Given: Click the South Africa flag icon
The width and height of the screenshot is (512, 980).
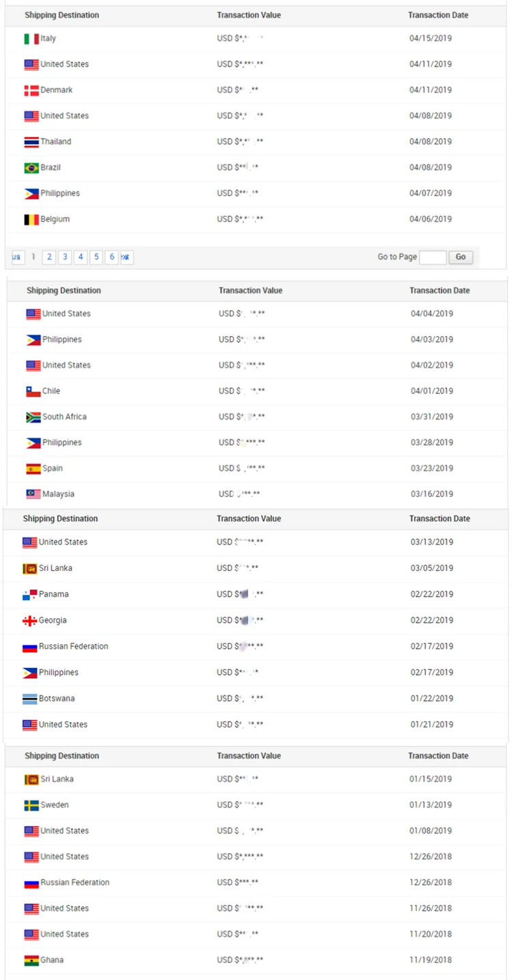Looking at the screenshot, I should point(33,417).
